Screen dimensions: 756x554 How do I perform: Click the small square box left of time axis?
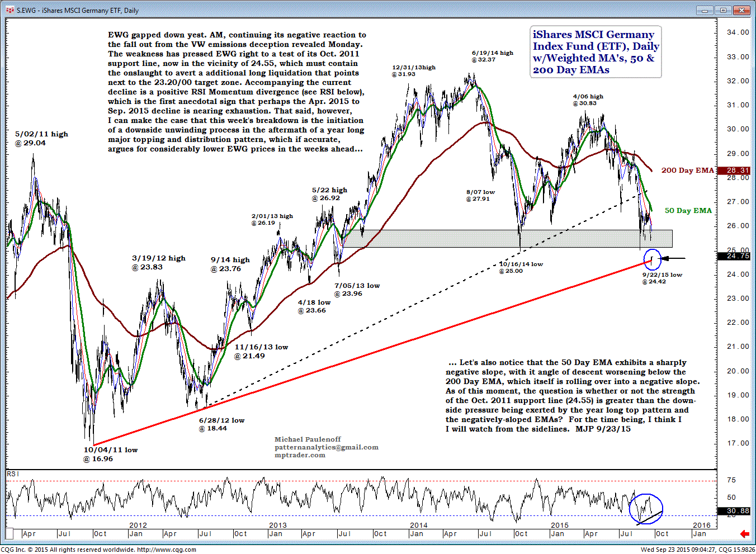coord(10,533)
